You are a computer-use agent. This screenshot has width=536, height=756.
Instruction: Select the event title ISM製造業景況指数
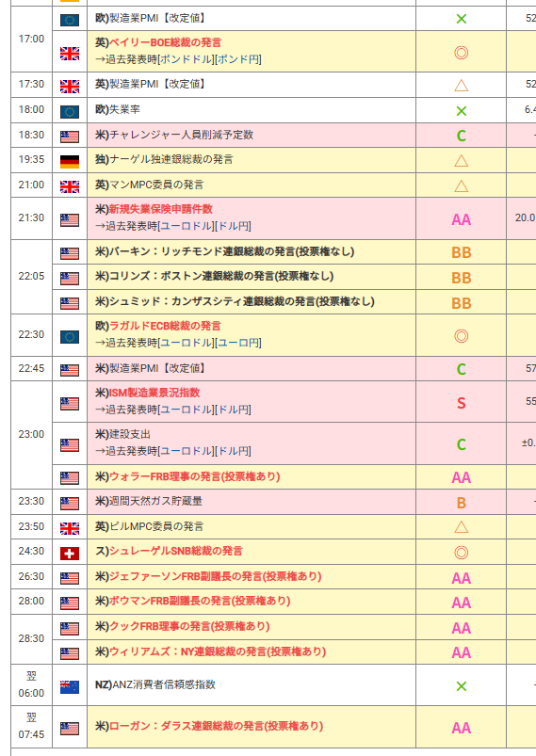[154, 393]
